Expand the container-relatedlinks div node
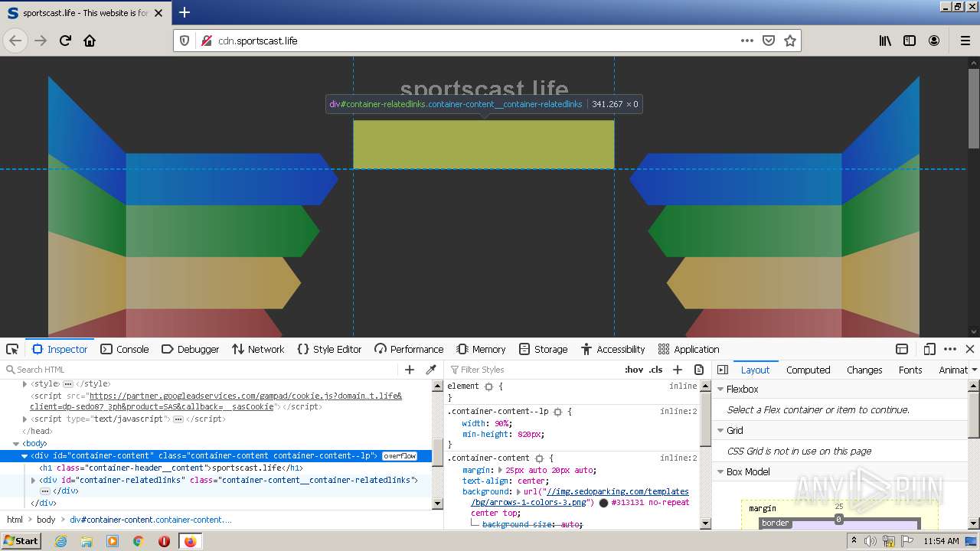 [x=33, y=480]
